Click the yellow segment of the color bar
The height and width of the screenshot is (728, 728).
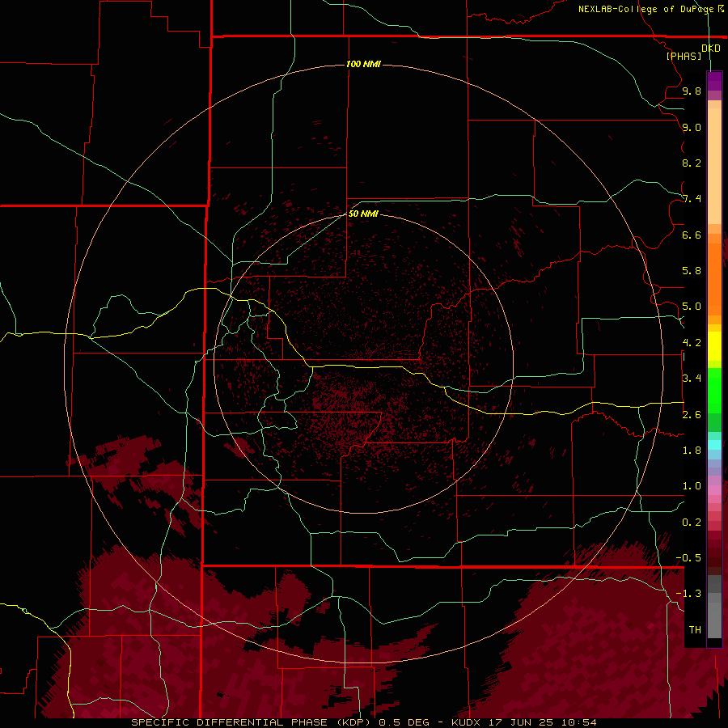point(714,346)
